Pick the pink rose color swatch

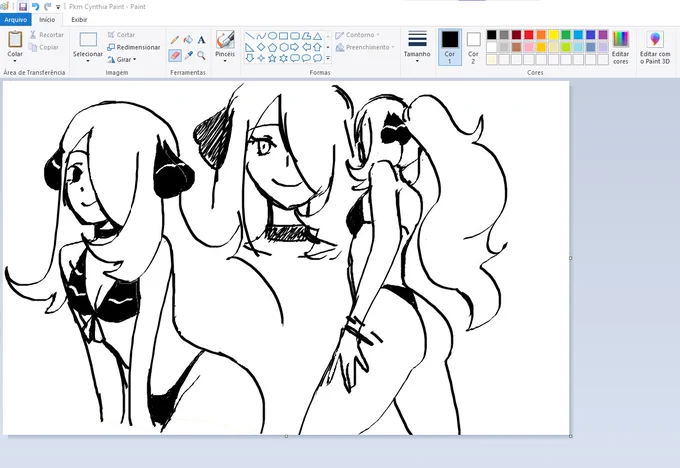pyautogui.click(x=529, y=47)
